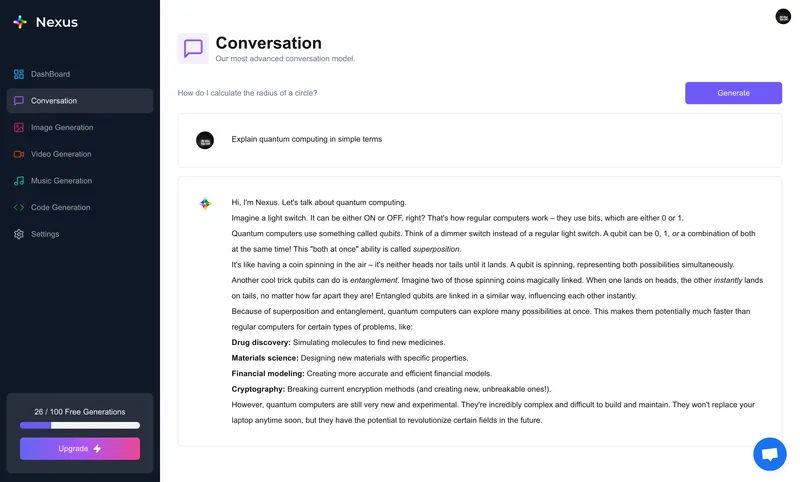This screenshot has width=800, height=482.
Task: Go to DashBoard menu item
Action: [50, 74]
